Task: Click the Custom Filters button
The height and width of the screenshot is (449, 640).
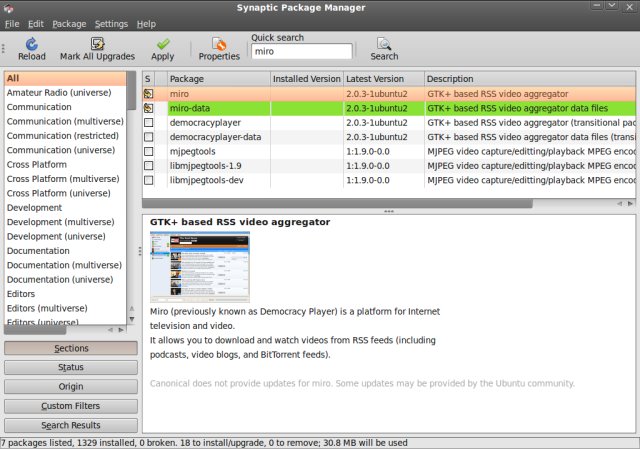Action: [x=71, y=406]
